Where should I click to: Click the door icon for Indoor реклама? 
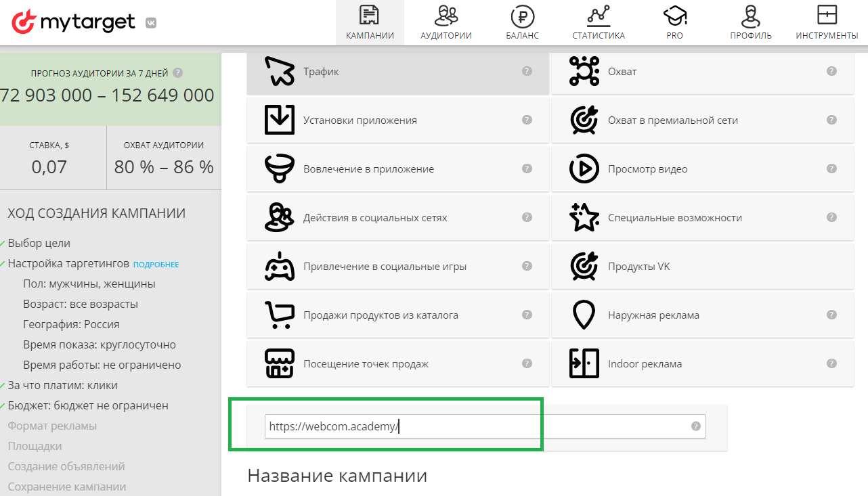584,363
